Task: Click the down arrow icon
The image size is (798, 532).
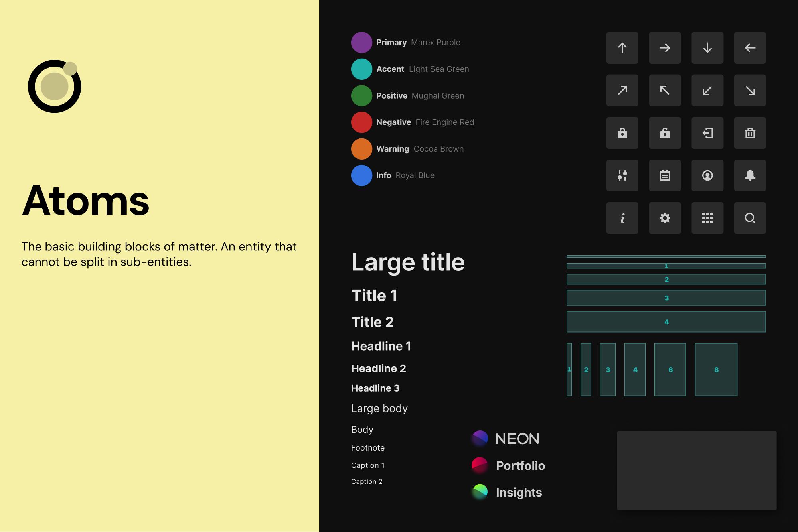Action: pyautogui.click(x=707, y=48)
